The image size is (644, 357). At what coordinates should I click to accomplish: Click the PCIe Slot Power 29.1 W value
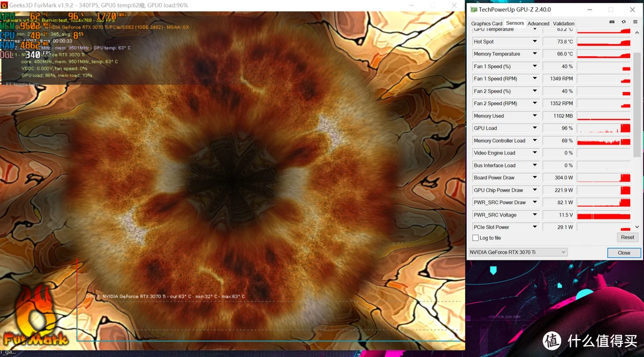click(x=559, y=227)
